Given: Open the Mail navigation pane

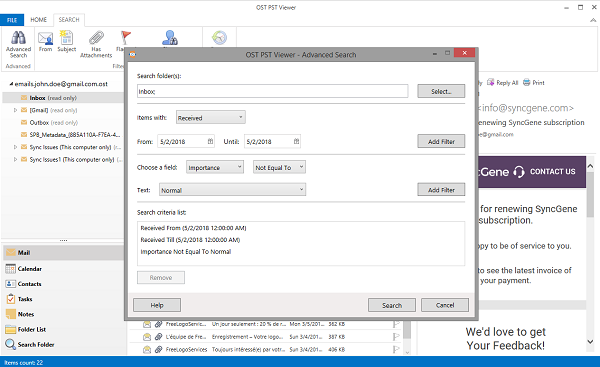Looking at the screenshot, I should coord(64,253).
